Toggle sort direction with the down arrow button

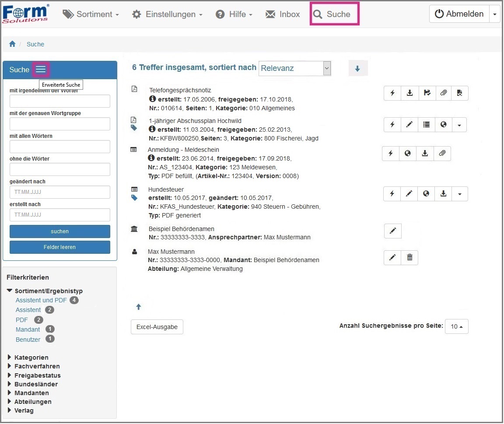(x=357, y=69)
